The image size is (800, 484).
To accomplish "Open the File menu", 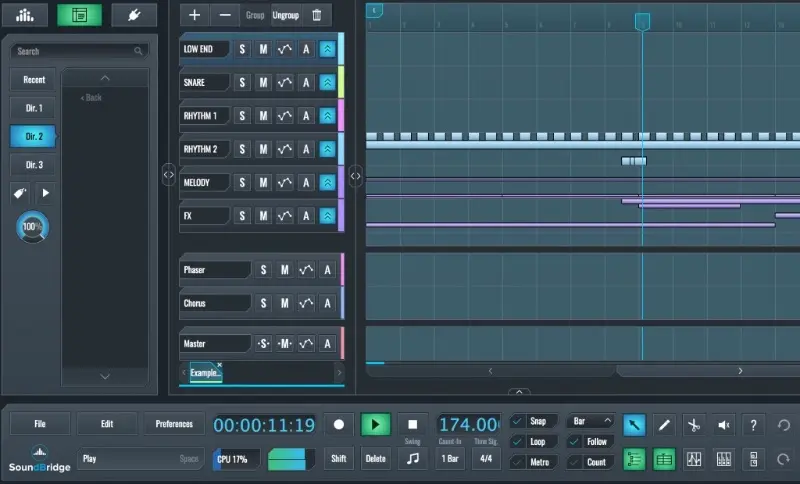I will pyautogui.click(x=40, y=424).
